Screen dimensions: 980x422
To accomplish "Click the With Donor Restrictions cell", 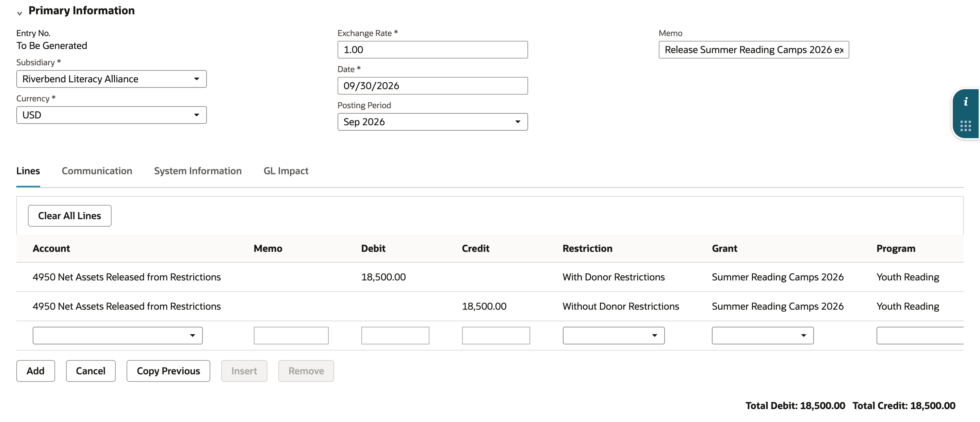I will (x=614, y=277).
